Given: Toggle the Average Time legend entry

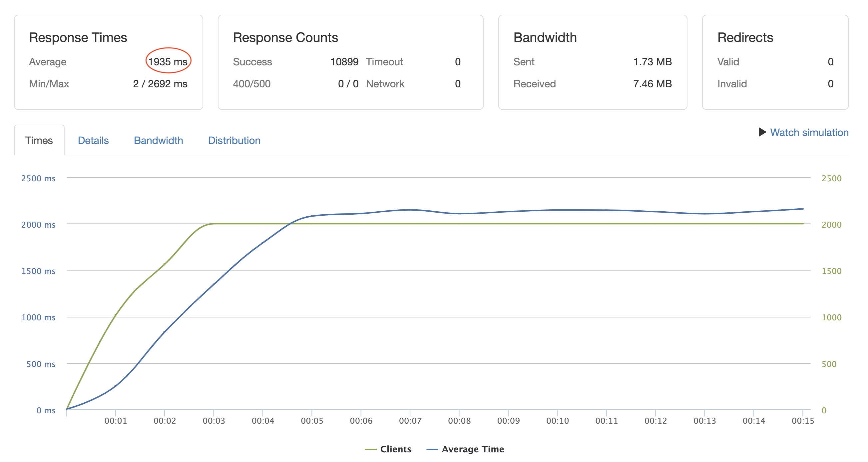Looking at the screenshot, I should [x=465, y=449].
